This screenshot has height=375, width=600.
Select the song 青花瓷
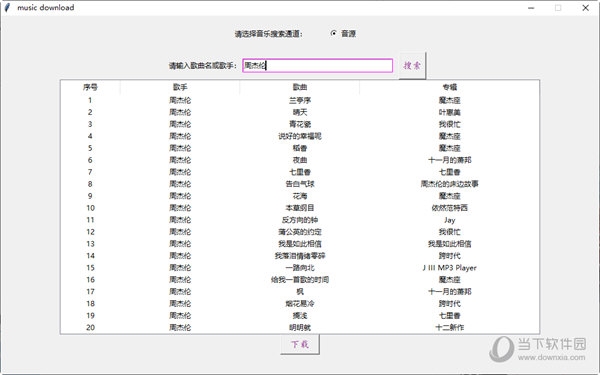(300, 124)
